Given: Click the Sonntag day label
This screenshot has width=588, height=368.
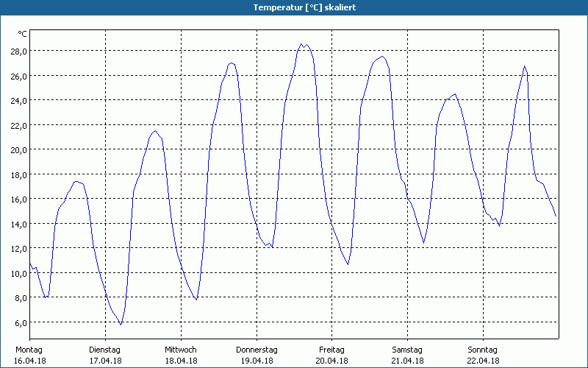Looking at the screenshot, I should pyautogui.click(x=483, y=350).
